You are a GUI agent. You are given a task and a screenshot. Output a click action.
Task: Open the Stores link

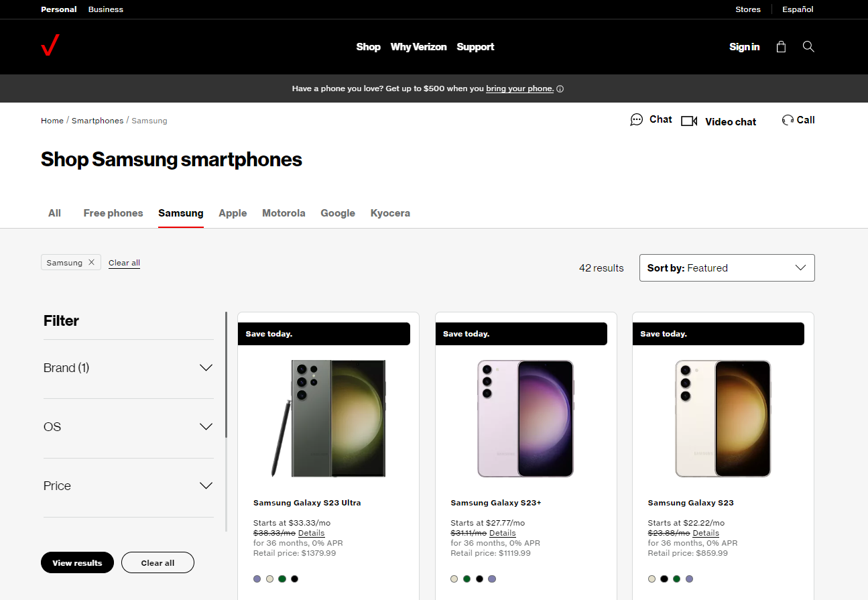coord(748,9)
